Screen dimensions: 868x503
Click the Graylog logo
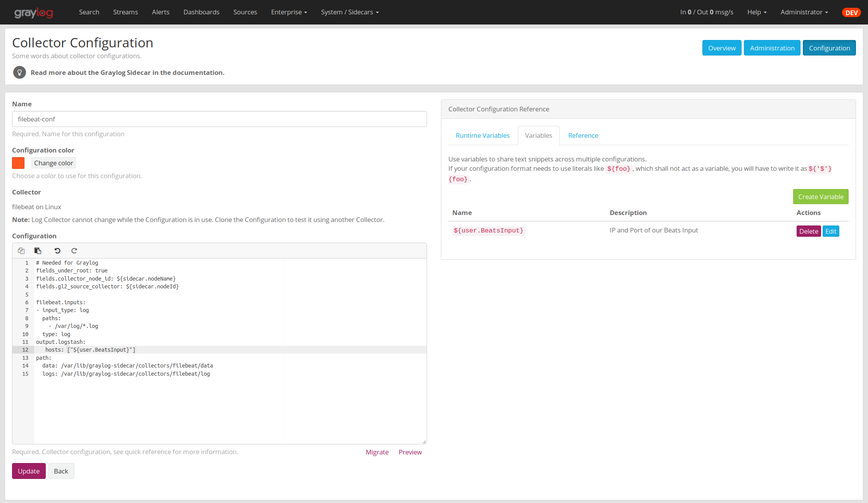34,12
